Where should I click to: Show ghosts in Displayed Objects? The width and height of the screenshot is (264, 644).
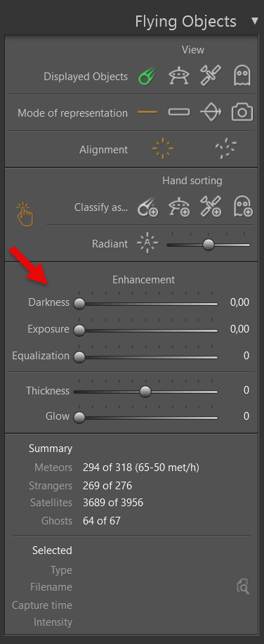tap(242, 77)
